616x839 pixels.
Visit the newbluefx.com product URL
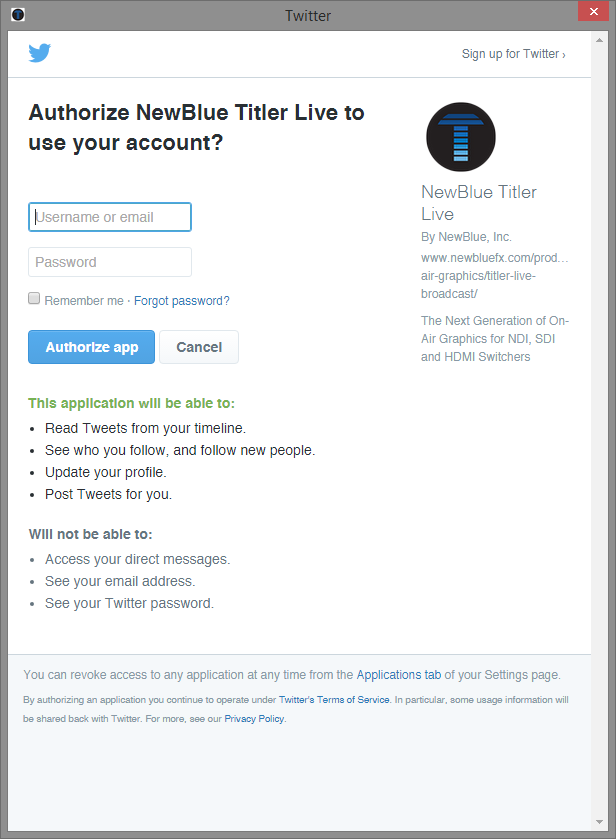[495, 276]
